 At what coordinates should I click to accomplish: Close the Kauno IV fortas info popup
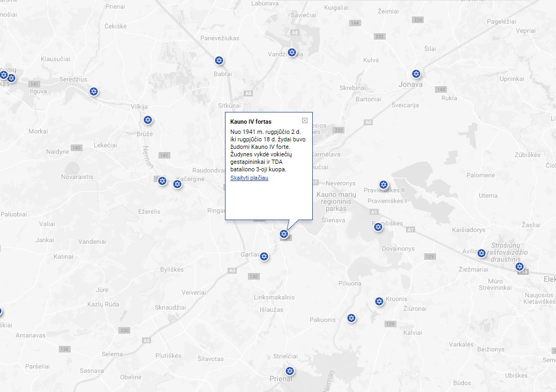pyautogui.click(x=305, y=120)
